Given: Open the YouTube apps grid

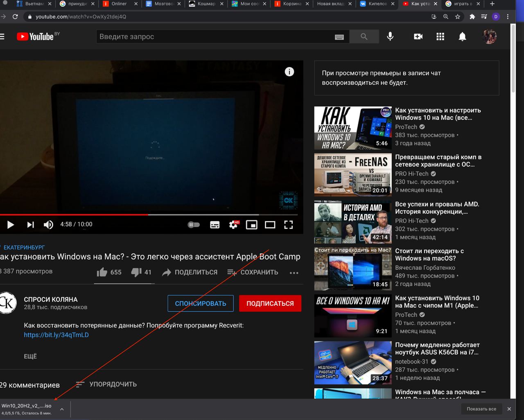Looking at the screenshot, I should (440, 36).
